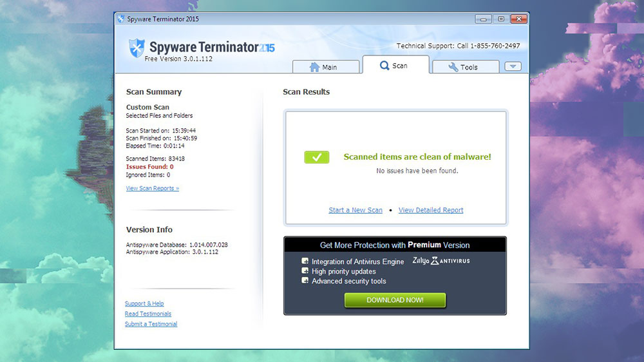
Task: Close the Spyware Terminator window
Action: [518, 19]
